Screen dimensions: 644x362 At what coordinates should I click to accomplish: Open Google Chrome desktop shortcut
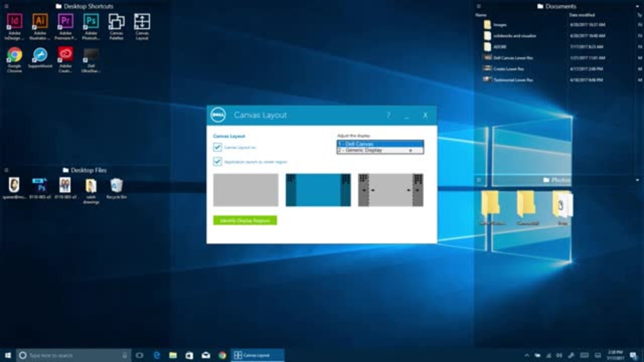tap(15, 60)
